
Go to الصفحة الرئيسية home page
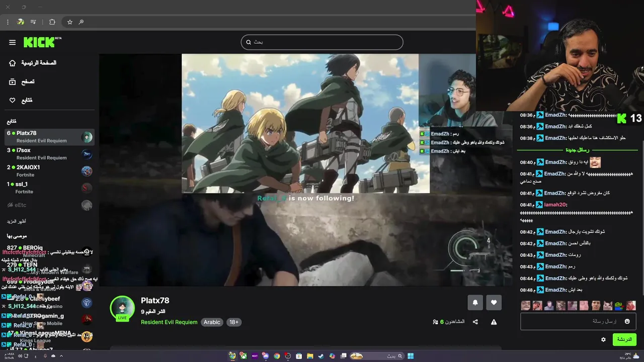click(33, 63)
